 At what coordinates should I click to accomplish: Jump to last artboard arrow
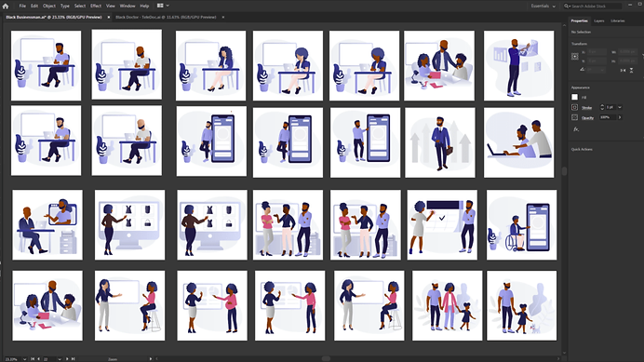[74, 359]
